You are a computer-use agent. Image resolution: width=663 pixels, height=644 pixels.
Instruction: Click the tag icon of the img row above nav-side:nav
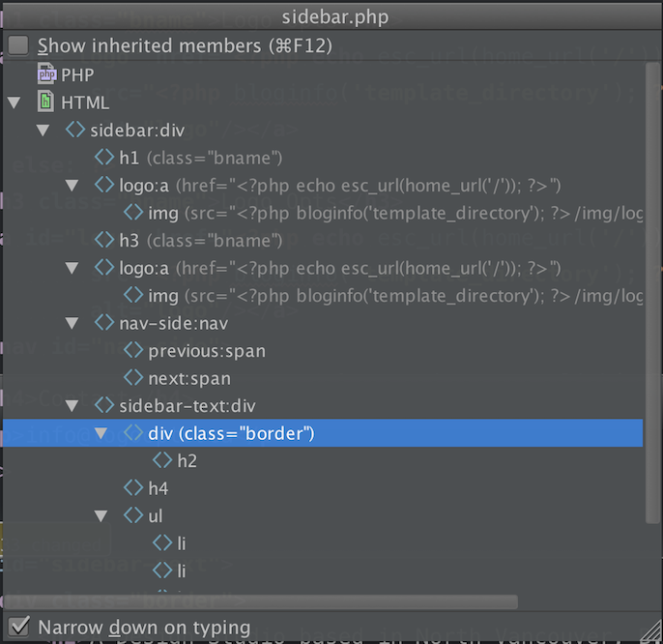[x=133, y=295]
